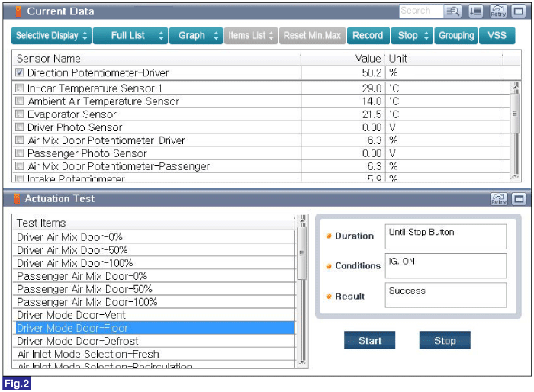
Task: Click scroll-down arrow of Test Items scrollbar
Action: 302,363
